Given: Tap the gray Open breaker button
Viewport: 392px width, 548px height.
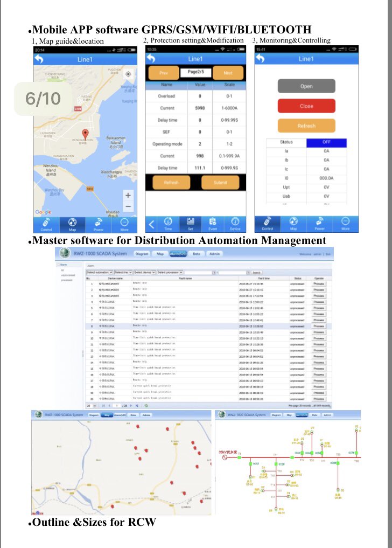Looking at the screenshot, I should click(306, 86).
